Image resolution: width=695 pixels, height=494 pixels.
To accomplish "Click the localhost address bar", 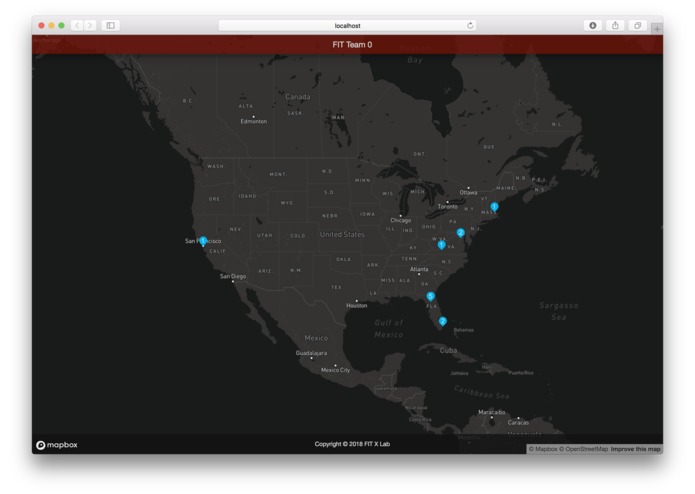I will coord(348,26).
